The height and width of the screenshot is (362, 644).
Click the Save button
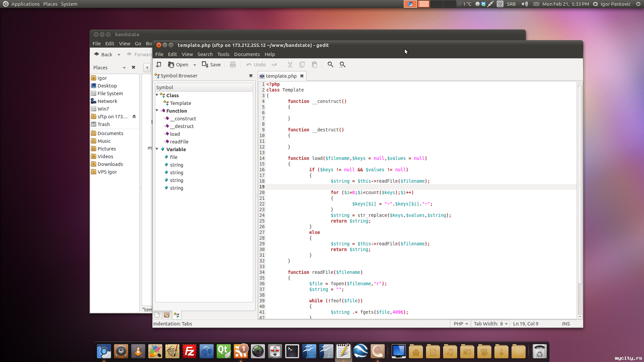point(211,65)
